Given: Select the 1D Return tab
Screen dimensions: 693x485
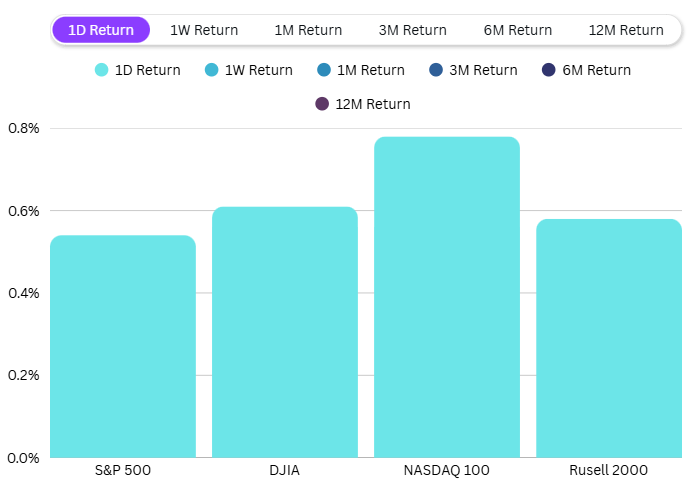Looking at the screenshot, I should pyautogui.click(x=101, y=30).
